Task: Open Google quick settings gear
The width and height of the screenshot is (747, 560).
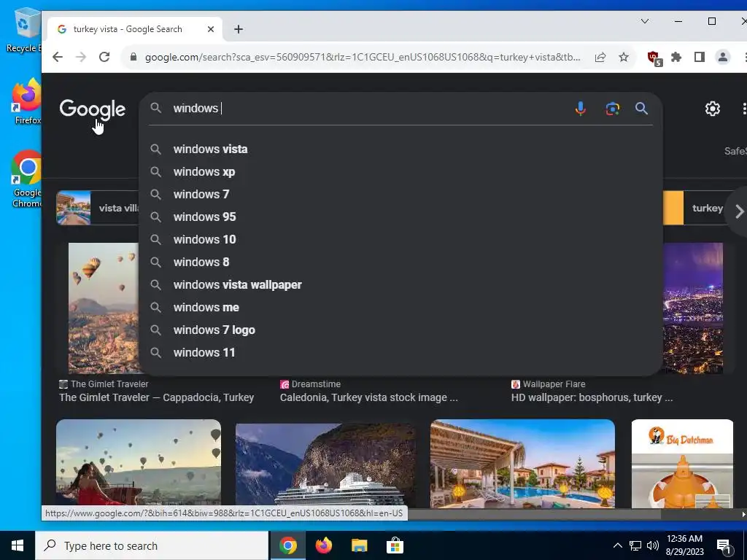Action: coord(712,109)
